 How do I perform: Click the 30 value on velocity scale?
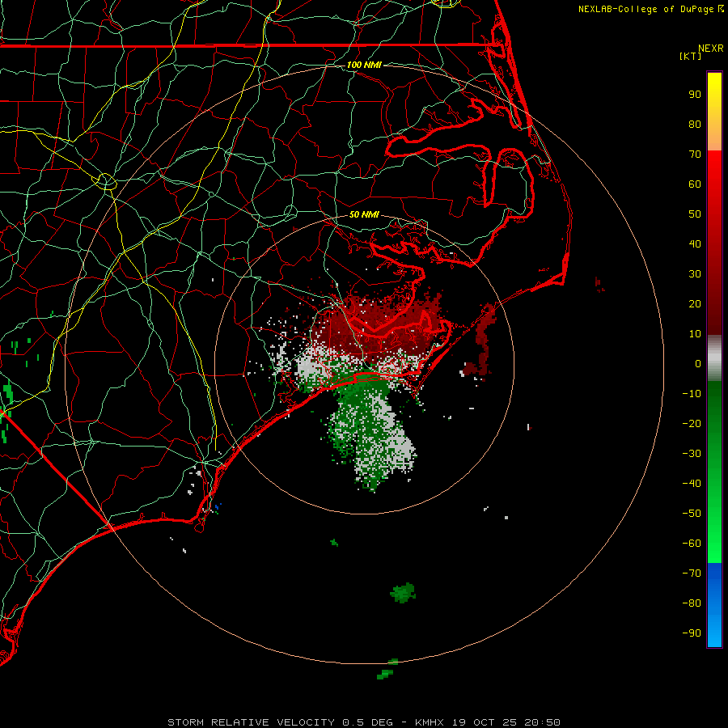coord(695,274)
